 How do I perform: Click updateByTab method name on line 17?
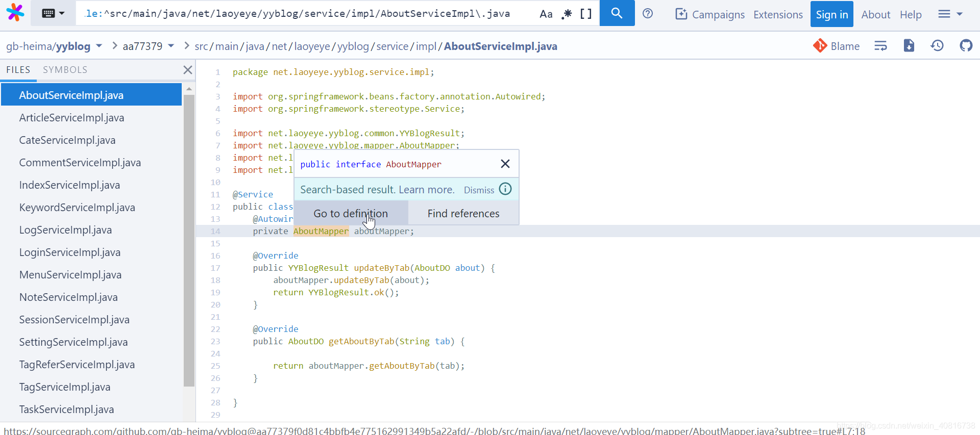click(382, 268)
